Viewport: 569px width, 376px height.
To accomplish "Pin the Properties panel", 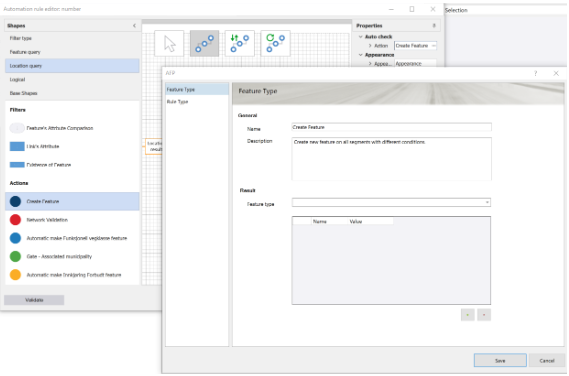I will 434,26.
